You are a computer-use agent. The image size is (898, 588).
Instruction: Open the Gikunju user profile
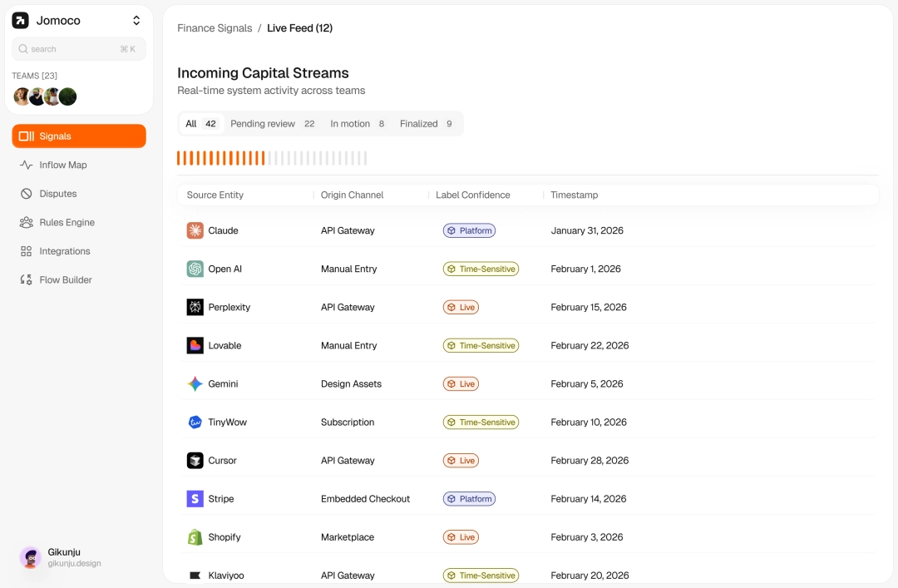click(61, 557)
